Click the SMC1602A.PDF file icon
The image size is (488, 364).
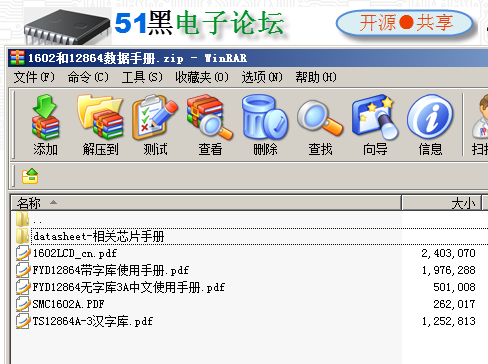[x=23, y=304]
